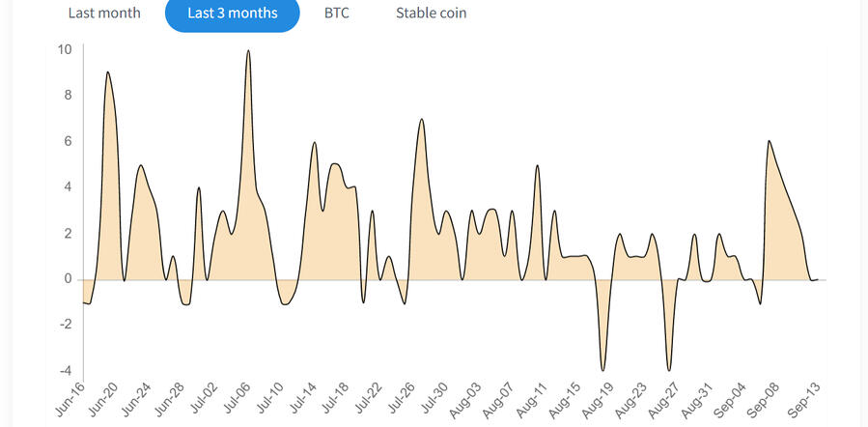Switch to the Stable coin tab
868x427 pixels.
coord(431,14)
